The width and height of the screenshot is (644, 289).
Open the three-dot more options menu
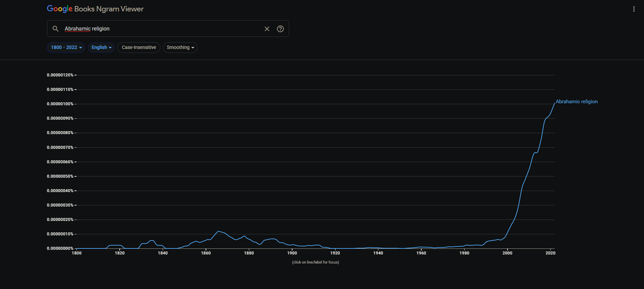(634, 9)
